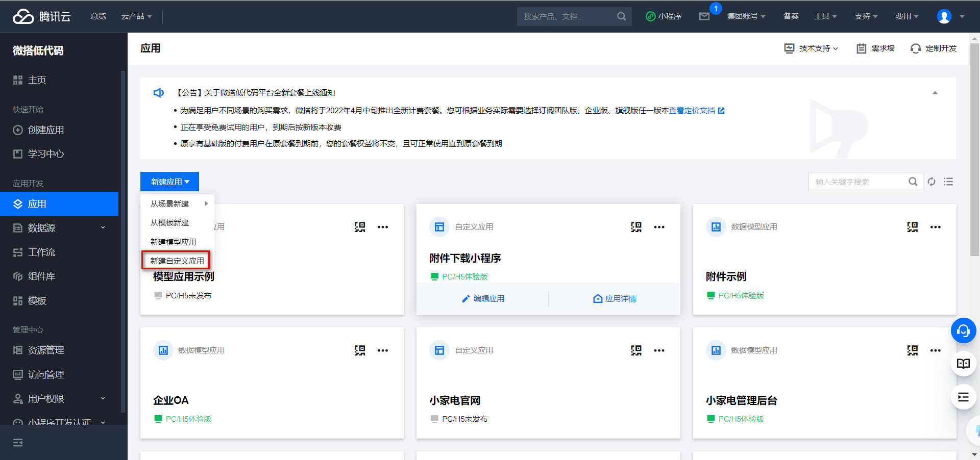The height and width of the screenshot is (460, 980).
Task: Click the search magnifier in top bar
Action: click(x=621, y=16)
